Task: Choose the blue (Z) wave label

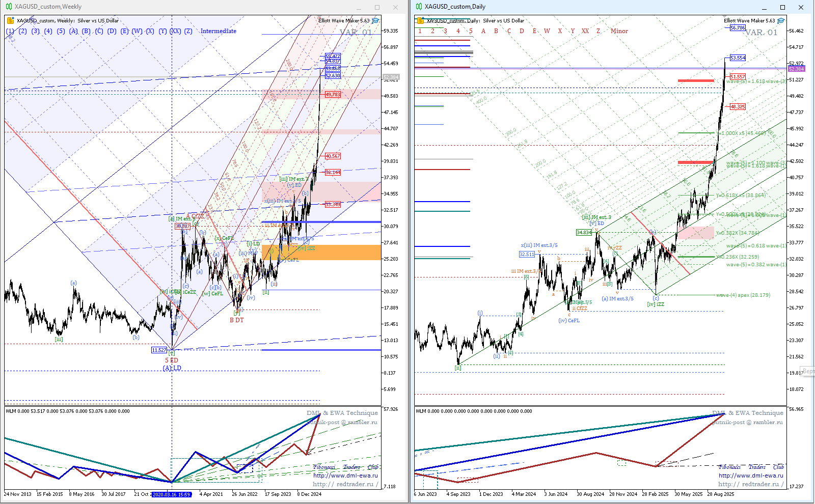Action: point(188,31)
